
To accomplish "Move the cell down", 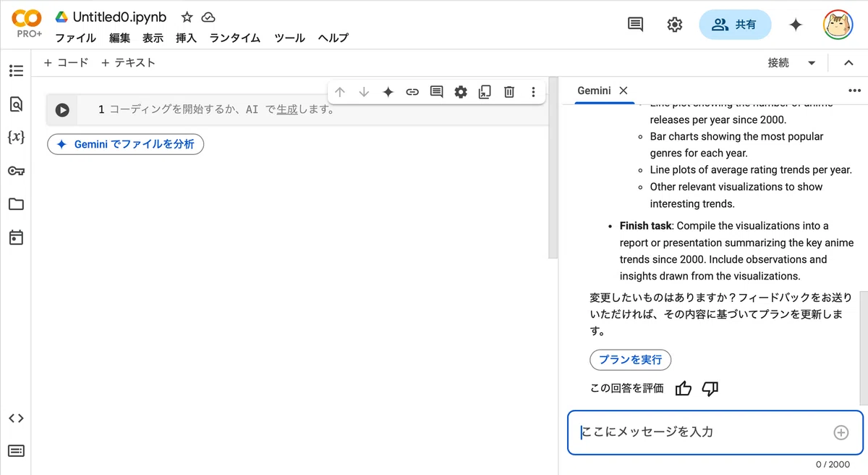I will pos(364,92).
